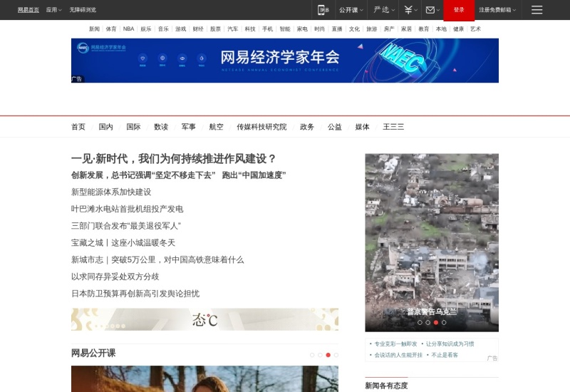Select last dot of 普京警告乌克兰 photo slideshow
Screen dimensions: 570x392
(444, 323)
